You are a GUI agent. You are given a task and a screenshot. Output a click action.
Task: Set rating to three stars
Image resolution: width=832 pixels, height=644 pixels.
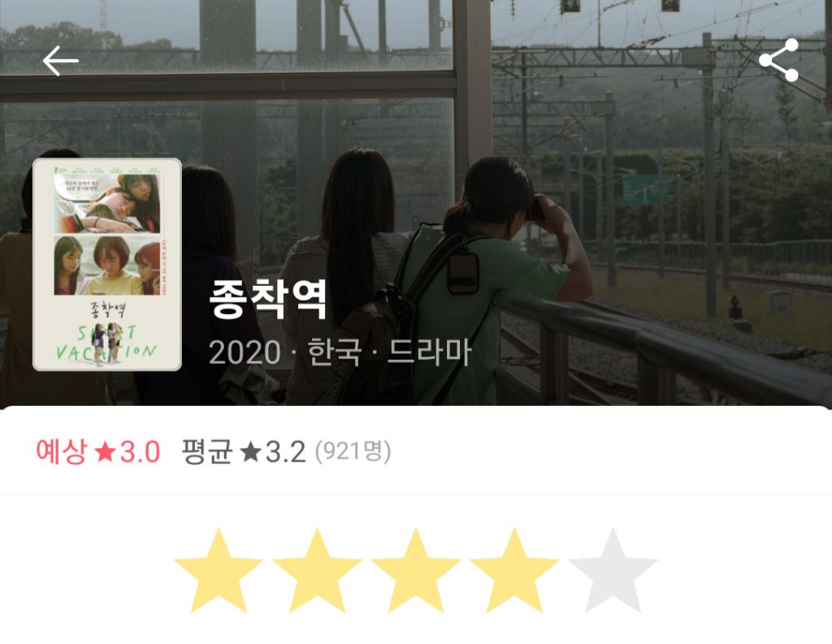coord(416,570)
